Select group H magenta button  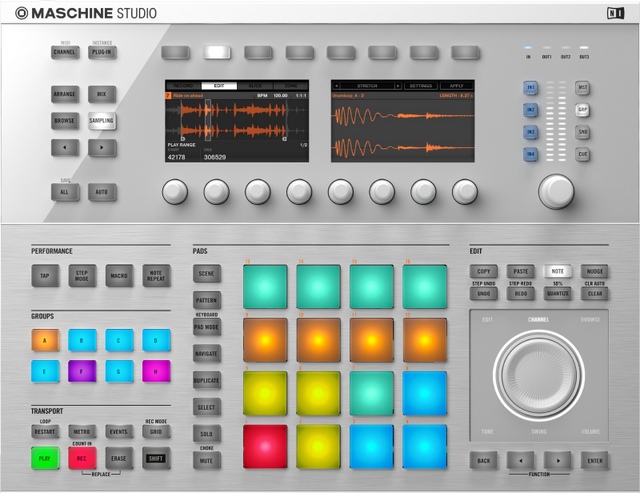[x=156, y=371]
